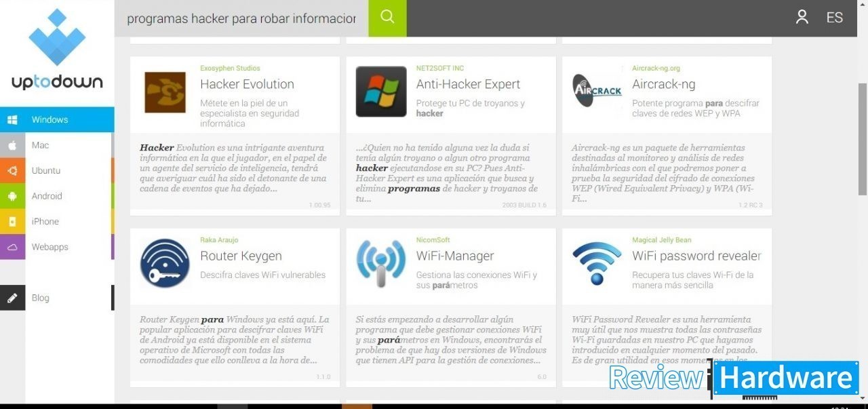The width and height of the screenshot is (868, 409).
Task: Click developer name Raka Araujo
Action: point(219,239)
